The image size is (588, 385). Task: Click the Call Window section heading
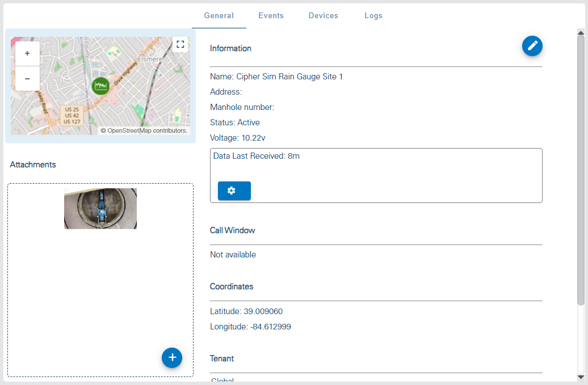click(233, 230)
